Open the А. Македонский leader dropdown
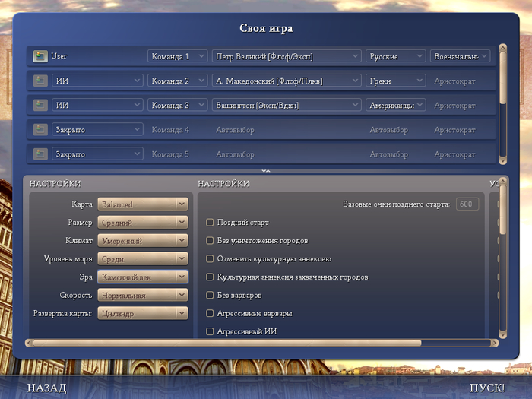532x399 pixels. 287,81
